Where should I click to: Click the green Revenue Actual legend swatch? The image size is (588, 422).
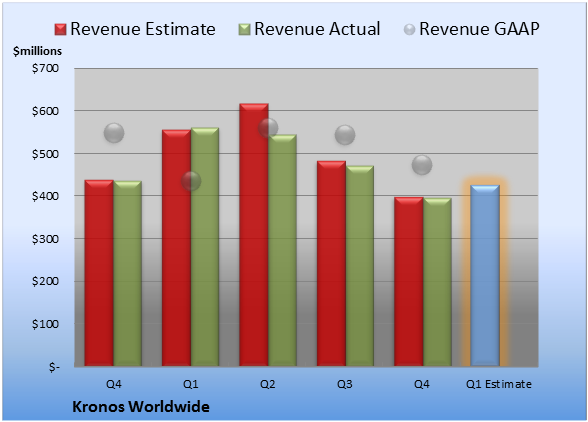(x=244, y=30)
